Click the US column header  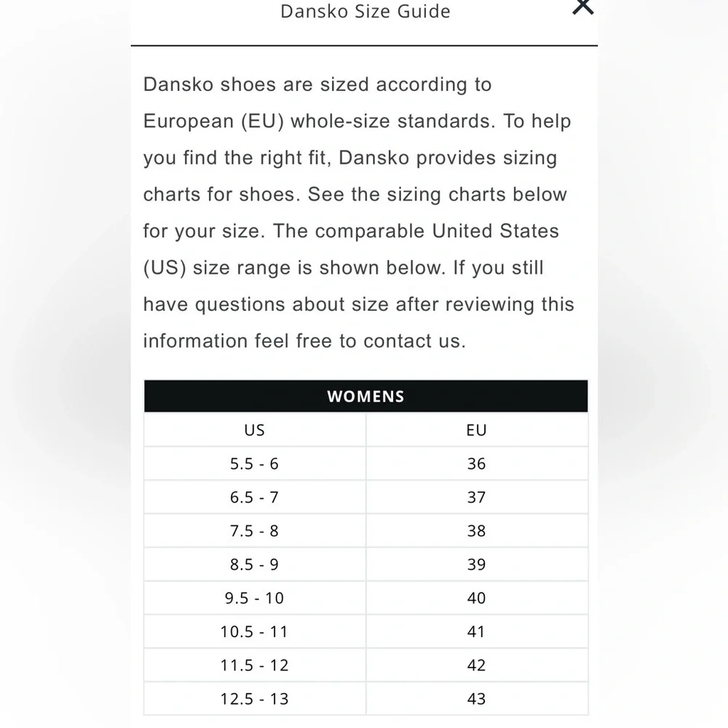coord(254,430)
